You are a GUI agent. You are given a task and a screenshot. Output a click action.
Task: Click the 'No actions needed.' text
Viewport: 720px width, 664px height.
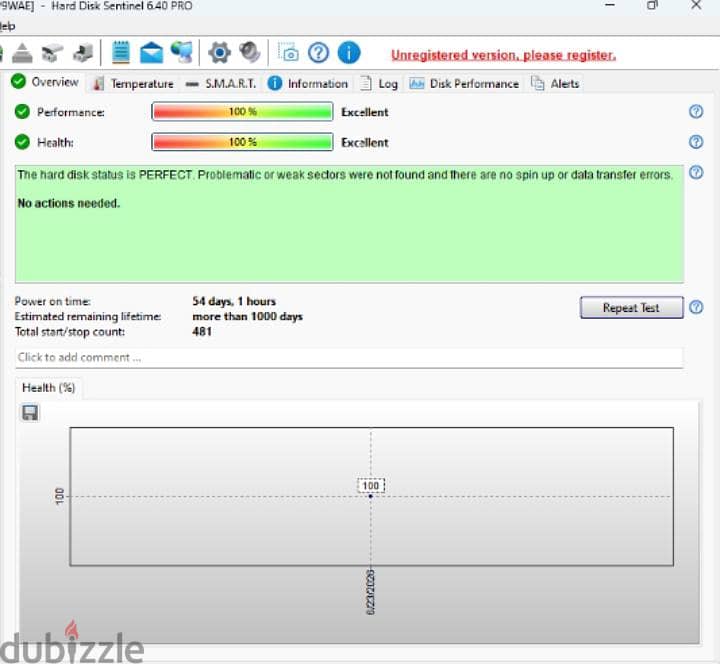69,203
